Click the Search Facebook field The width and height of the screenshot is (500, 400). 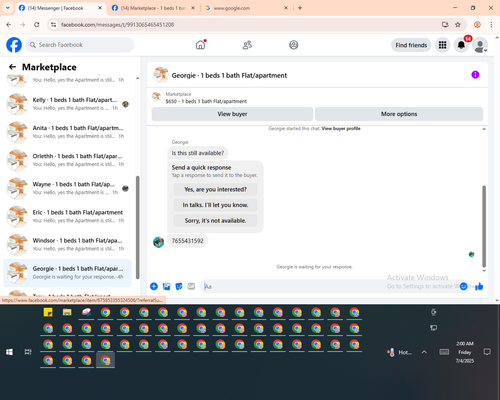point(80,45)
